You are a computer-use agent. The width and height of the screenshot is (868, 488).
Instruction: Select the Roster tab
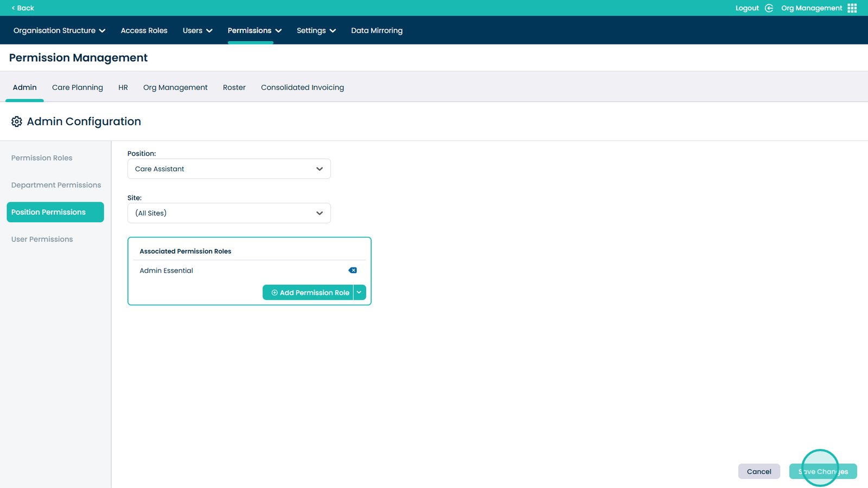point(234,87)
